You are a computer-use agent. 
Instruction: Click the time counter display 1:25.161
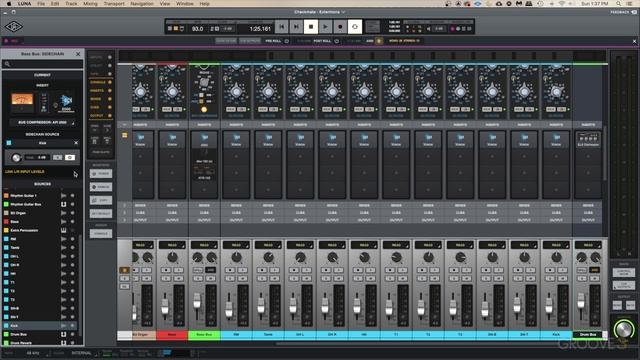click(x=260, y=29)
